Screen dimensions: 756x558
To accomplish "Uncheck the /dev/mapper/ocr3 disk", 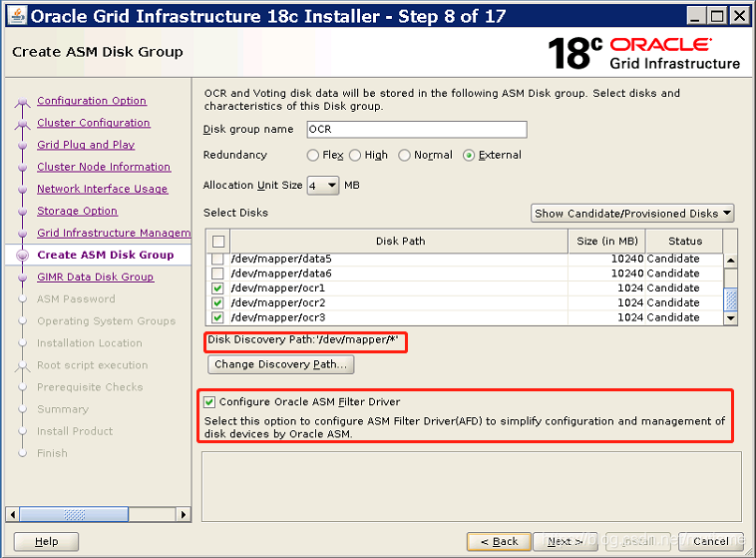I will coord(217,317).
